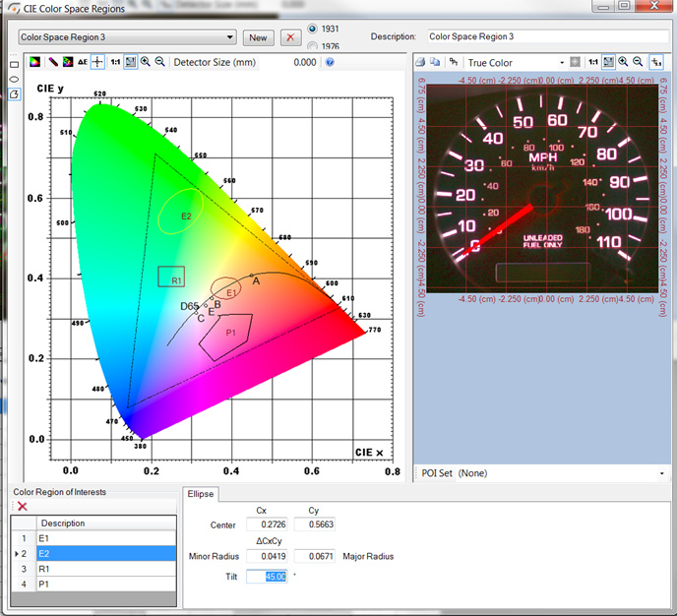Click the New button

(x=258, y=37)
